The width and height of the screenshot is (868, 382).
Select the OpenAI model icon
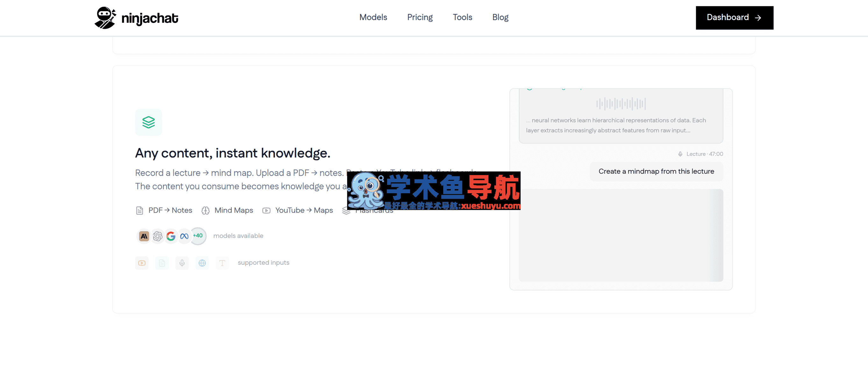[x=157, y=236]
